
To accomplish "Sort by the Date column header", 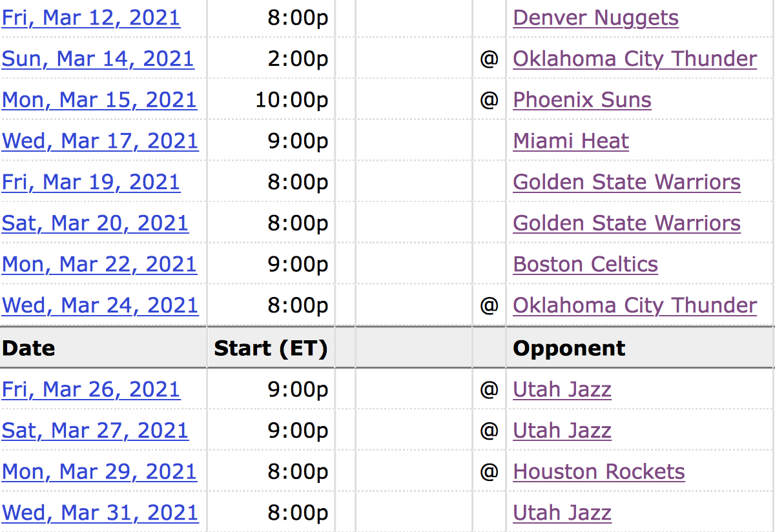I will tap(28, 348).
